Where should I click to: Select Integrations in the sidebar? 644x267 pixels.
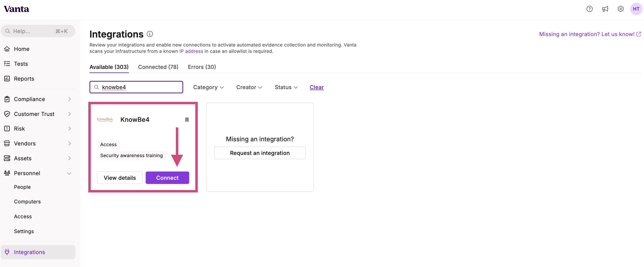coord(38,252)
